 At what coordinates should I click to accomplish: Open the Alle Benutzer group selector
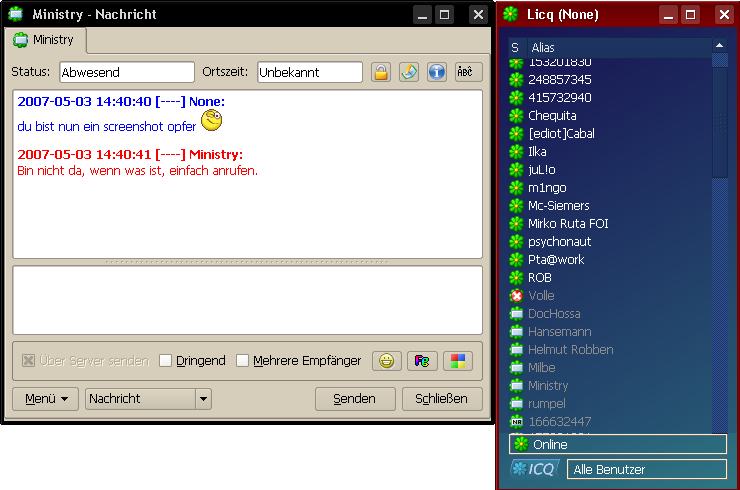pos(647,469)
